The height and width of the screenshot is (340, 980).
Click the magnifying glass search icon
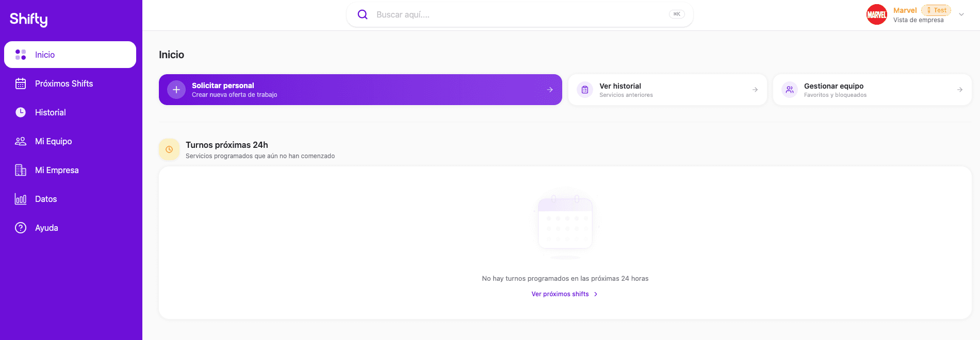363,14
